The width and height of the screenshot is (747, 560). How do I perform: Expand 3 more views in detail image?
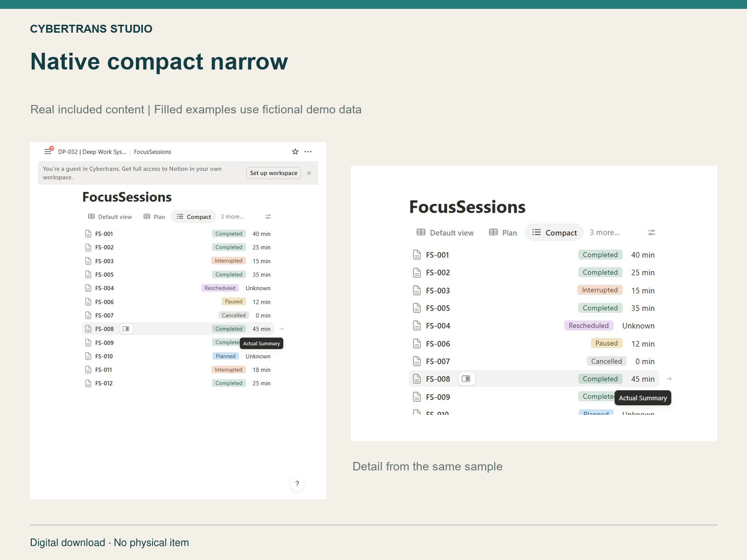tap(605, 232)
